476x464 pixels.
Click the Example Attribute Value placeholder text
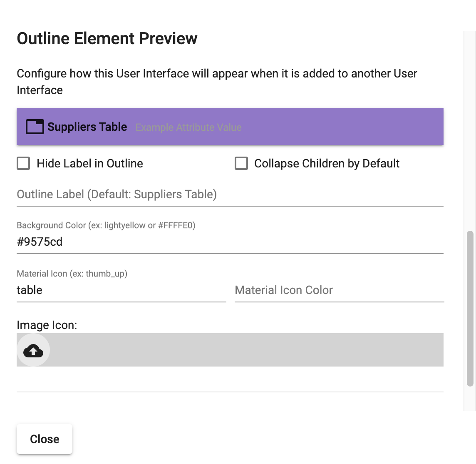click(188, 127)
